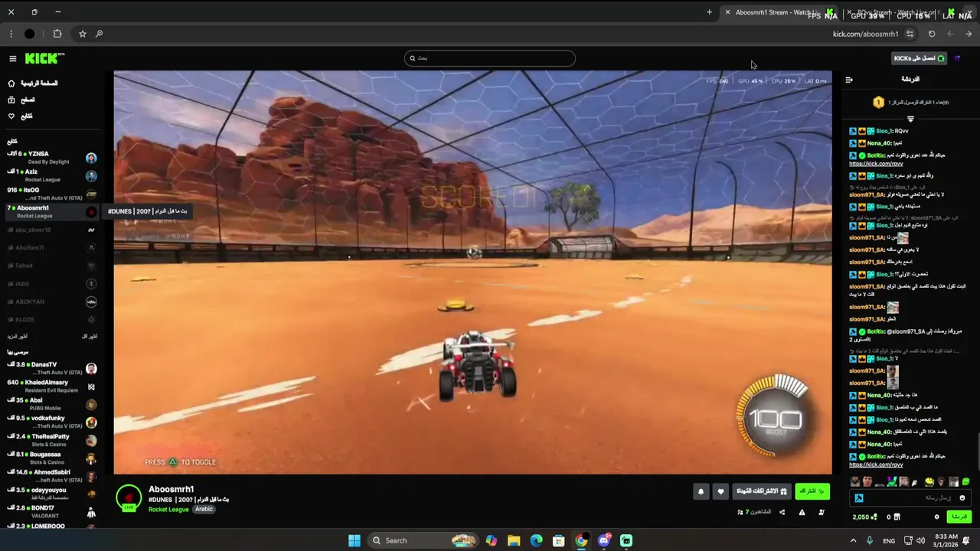
Task: Open recommended channel KhaledAlmasry
Action: point(51,386)
